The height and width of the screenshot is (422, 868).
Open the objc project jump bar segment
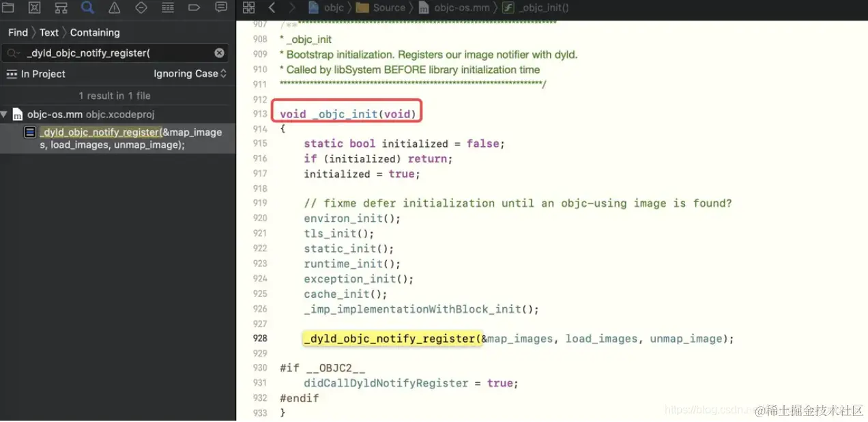(x=326, y=8)
